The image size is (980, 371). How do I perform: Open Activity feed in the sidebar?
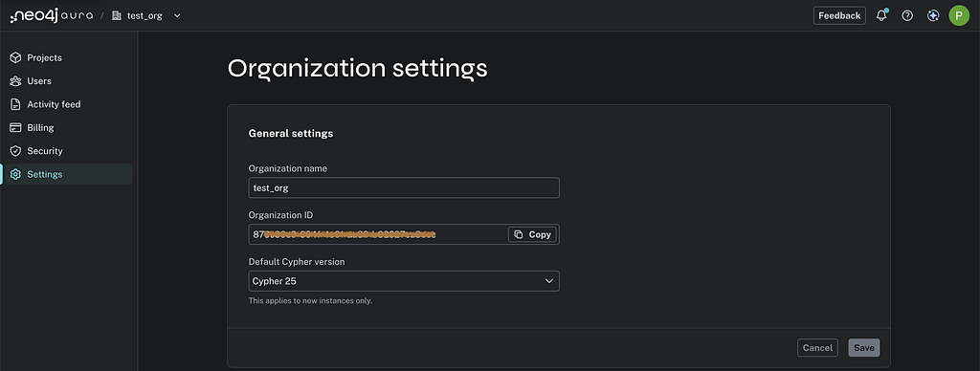pos(67,104)
